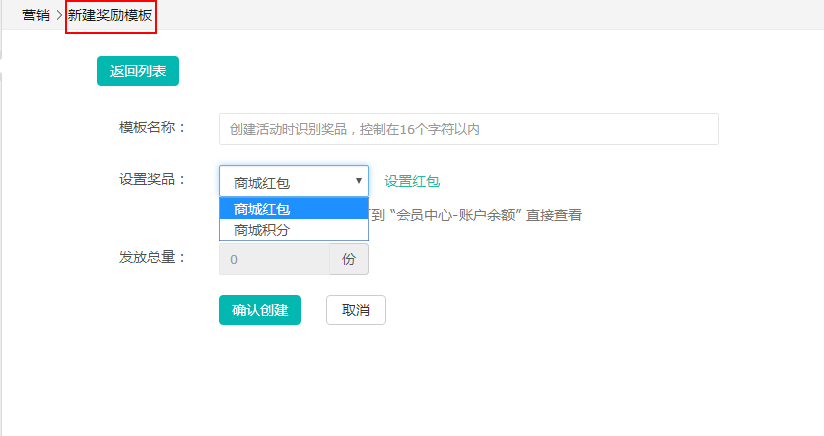This screenshot has height=436, width=824.
Task: Click the 设置奖品 field label
Action: [153, 179]
